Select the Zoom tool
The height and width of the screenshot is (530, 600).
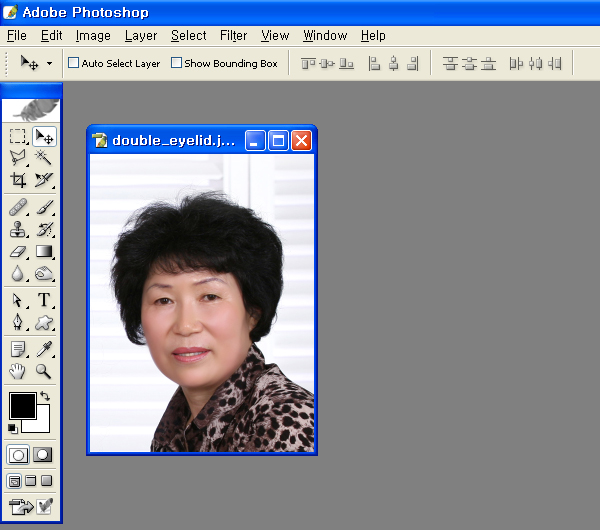tap(44, 371)
